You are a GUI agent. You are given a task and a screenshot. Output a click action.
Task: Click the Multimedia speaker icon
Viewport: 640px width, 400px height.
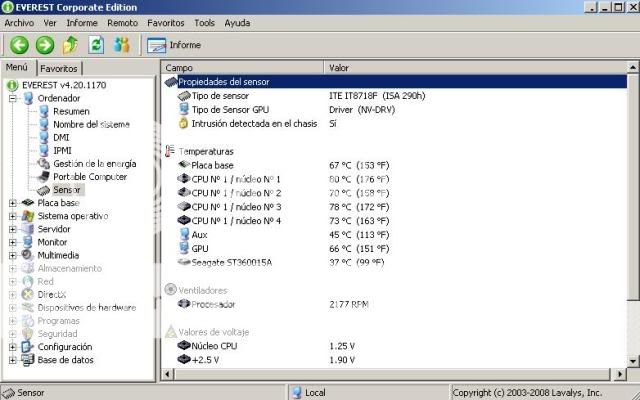[28, 255]
